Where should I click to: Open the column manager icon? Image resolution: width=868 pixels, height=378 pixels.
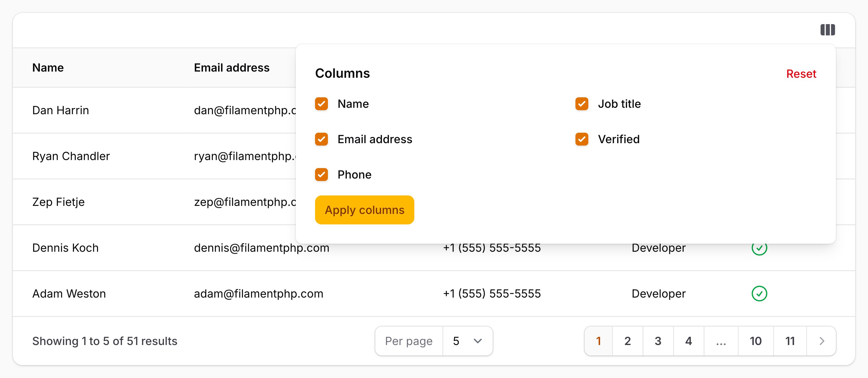[x=828, y=30]
